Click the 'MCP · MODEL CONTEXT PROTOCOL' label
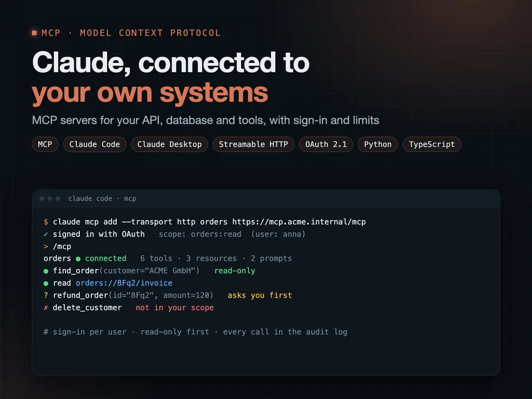Image resolution: width=532 pixels, height=399 pixels. pos(131,33)
